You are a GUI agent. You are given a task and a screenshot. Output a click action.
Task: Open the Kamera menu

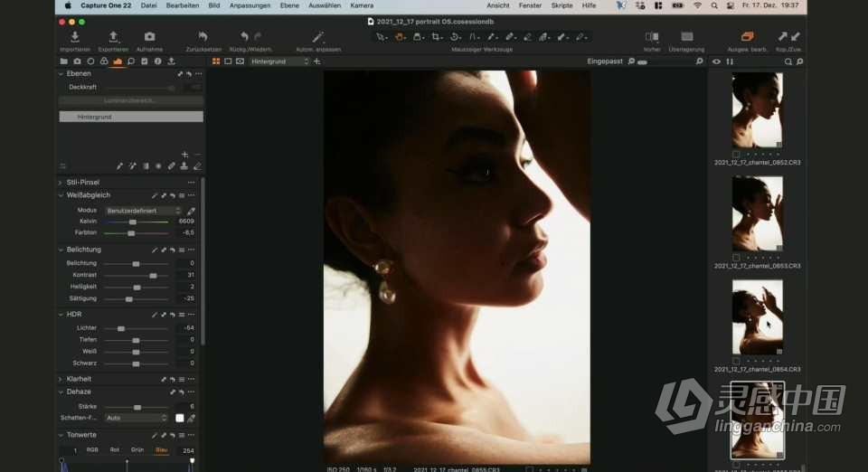pyautogui.click(x=362, y=5)
